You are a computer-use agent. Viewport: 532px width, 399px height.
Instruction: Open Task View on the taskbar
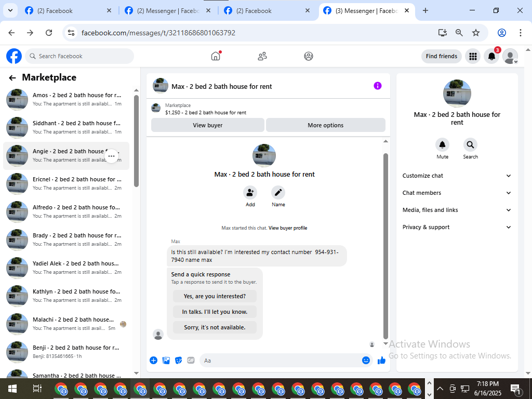(x=37, y=389)
